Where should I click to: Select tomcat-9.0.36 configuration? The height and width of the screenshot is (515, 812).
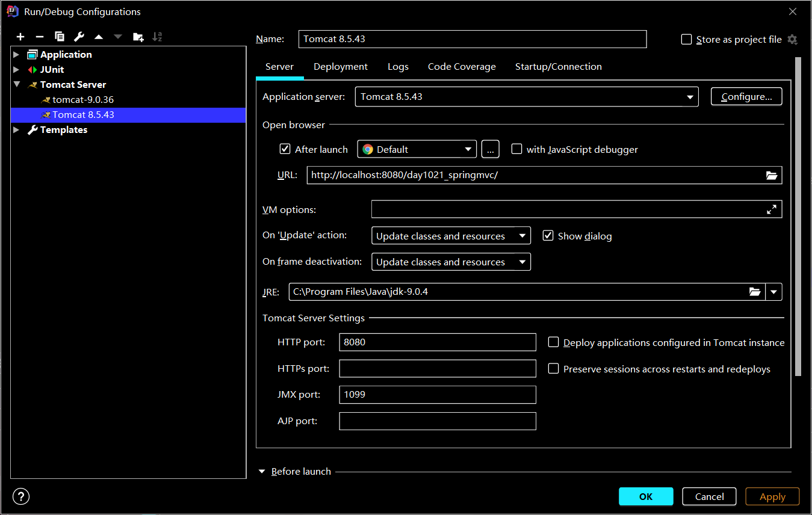[x=83, y=99]
